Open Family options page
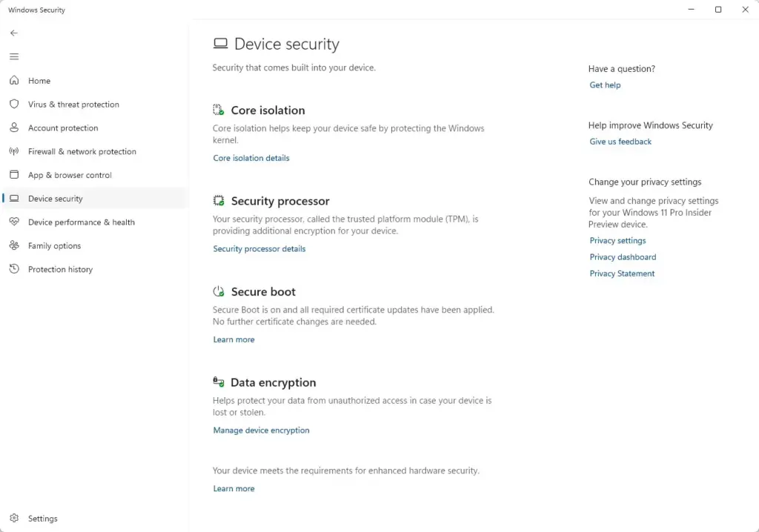The width and height of the screenshot is (759, 532). (x=55, y=246)
